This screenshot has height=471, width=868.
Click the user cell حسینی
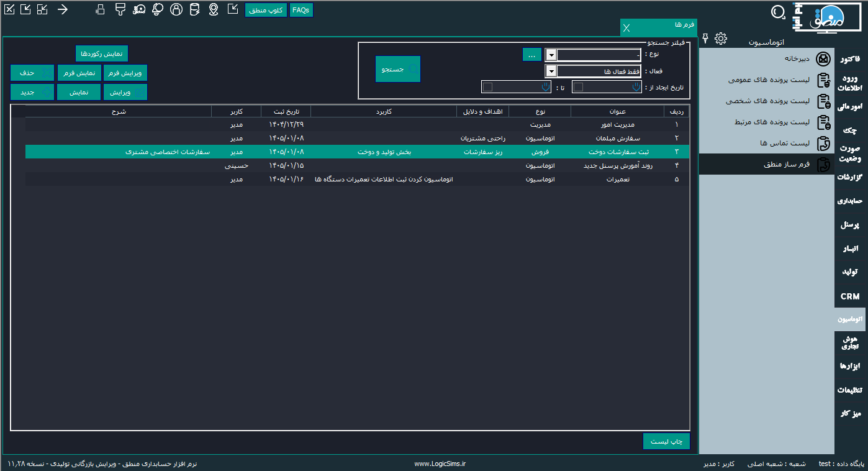click(x=237, y=166)
